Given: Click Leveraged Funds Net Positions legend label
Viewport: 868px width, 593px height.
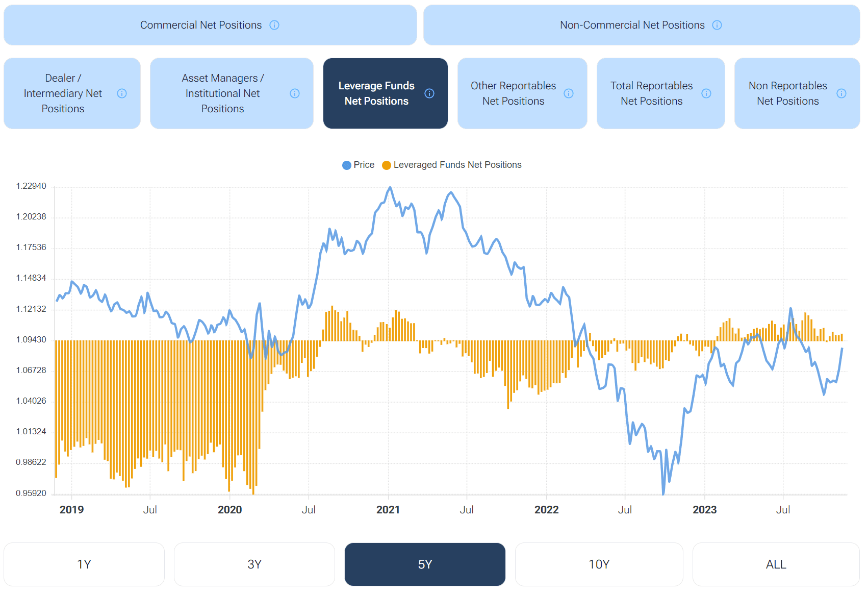Looking at the screenshot, I should pyautogui.click(x=457, y=165).
